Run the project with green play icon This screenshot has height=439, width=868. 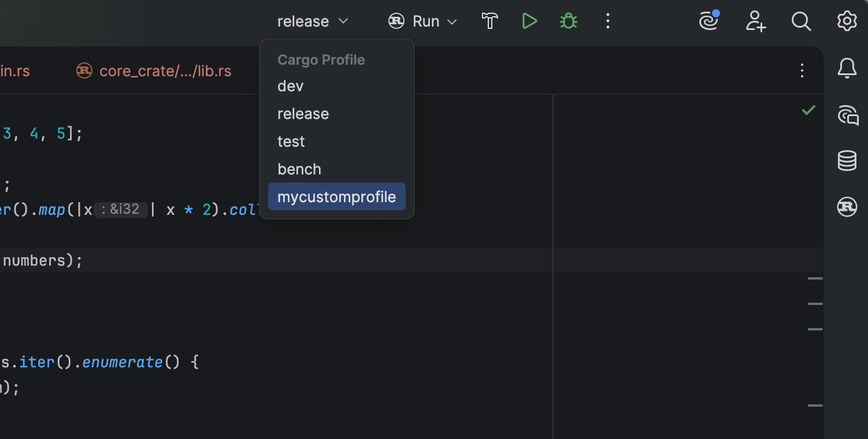529,21
